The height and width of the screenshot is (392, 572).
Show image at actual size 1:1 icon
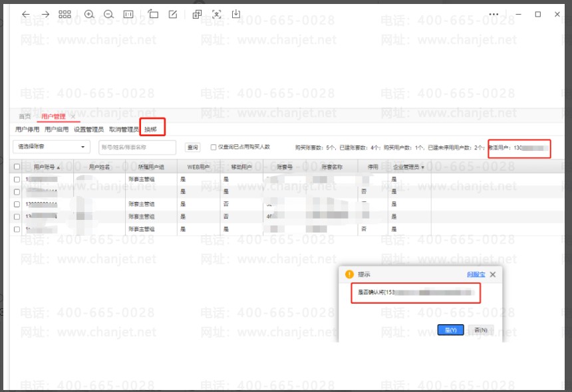(x=128, y=14)
